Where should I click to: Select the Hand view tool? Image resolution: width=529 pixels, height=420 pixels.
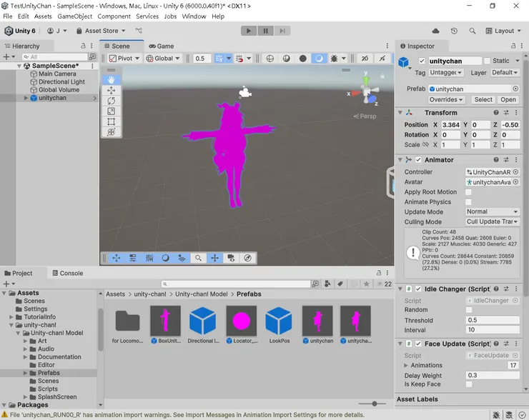point(111,80)
